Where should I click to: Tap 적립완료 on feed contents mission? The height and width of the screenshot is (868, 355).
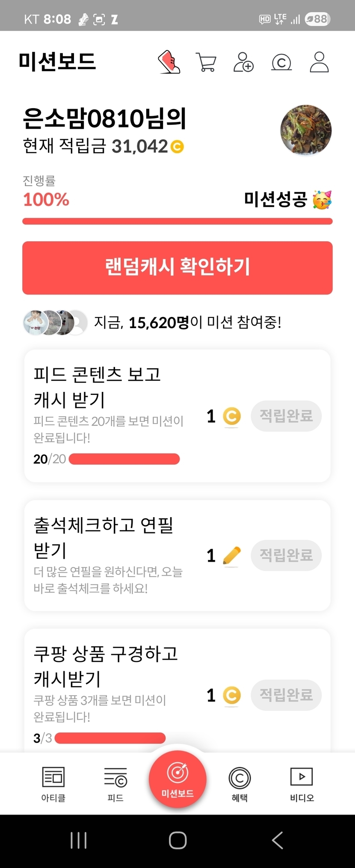[x=286, y=416]
